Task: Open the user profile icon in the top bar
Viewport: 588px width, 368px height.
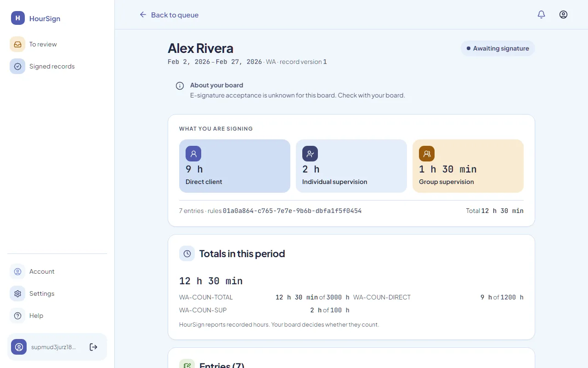Action: tap(564, 15)
